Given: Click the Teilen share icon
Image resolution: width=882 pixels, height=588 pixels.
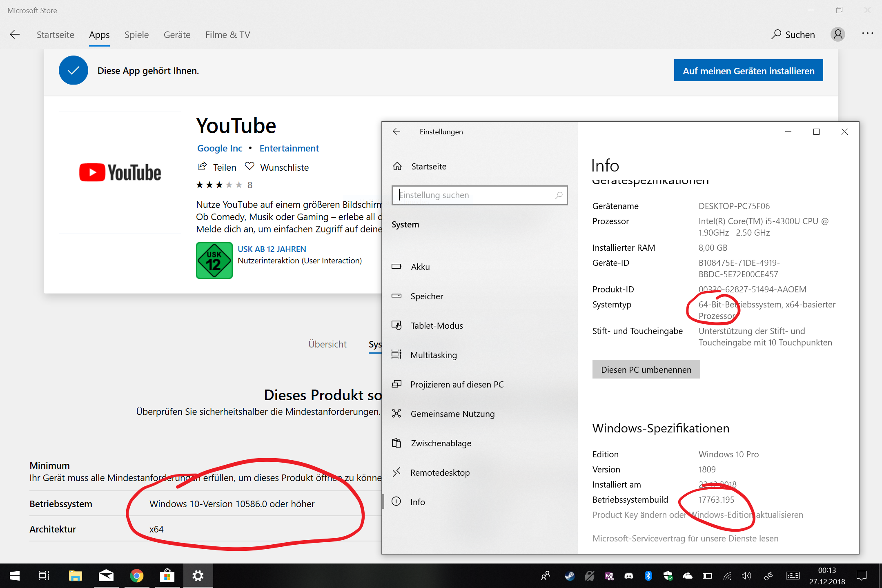Looking at the screenshot, I should (202, 167).
